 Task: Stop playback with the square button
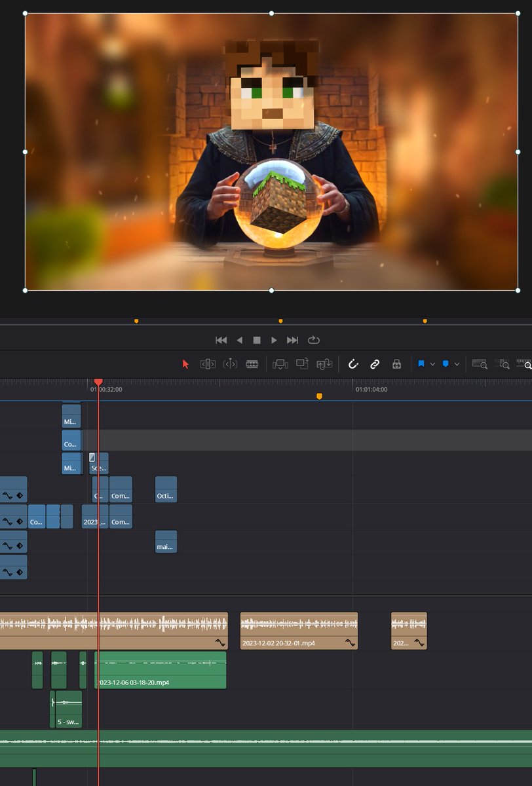257,340
